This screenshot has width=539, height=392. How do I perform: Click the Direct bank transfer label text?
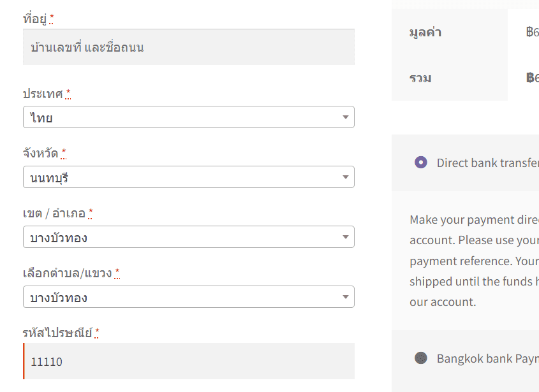click(x=487, y=163)
